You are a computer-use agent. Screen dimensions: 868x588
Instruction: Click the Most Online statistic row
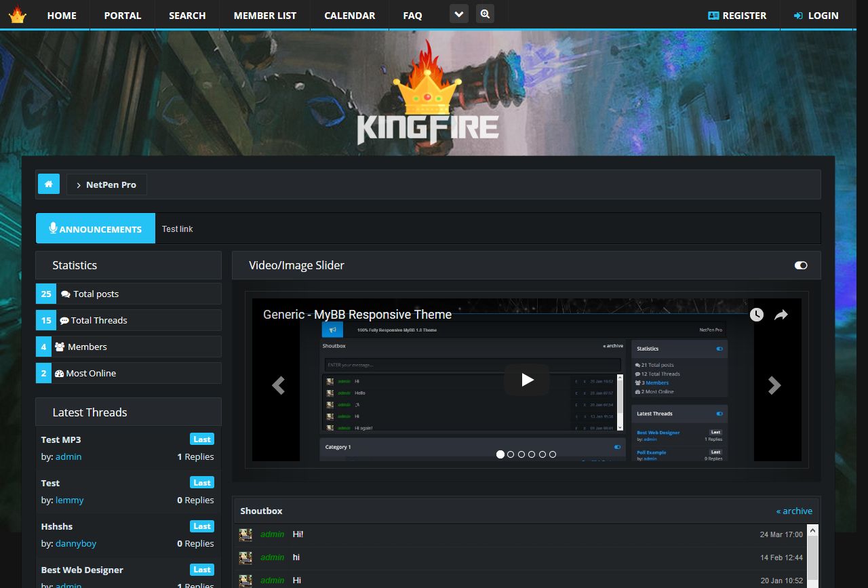[129, 373]
